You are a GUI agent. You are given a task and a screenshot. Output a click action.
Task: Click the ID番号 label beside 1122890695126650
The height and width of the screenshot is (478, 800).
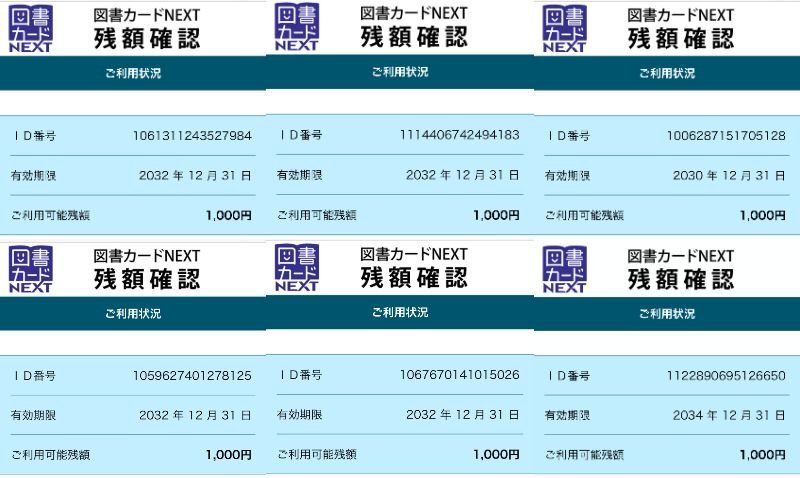(568, 376)
